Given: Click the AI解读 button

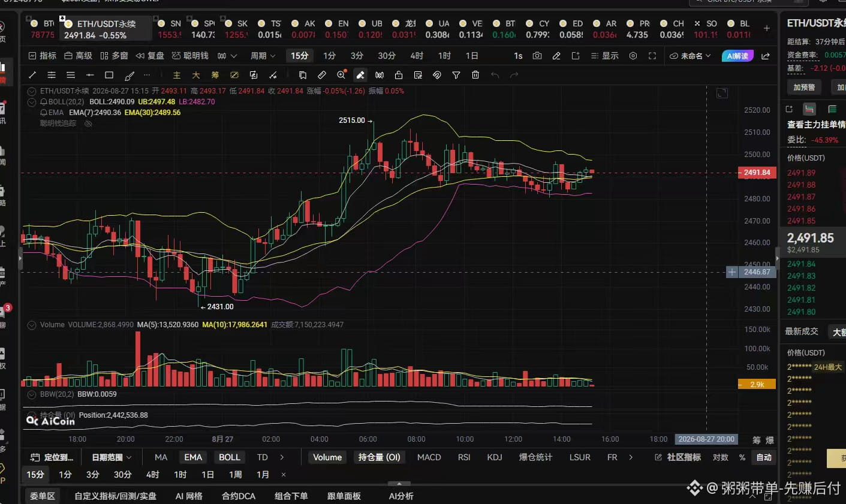Looking at the screenshot, I should [737, 56].
